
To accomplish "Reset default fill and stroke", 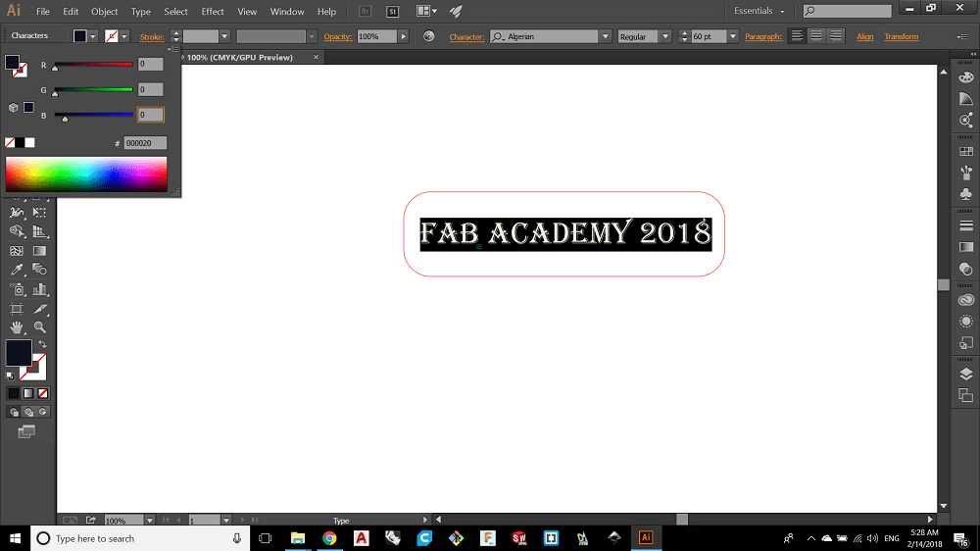I will (10, 376).
